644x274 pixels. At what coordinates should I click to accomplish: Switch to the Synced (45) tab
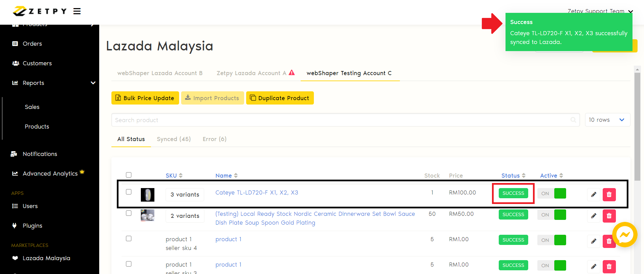point(174,139)
